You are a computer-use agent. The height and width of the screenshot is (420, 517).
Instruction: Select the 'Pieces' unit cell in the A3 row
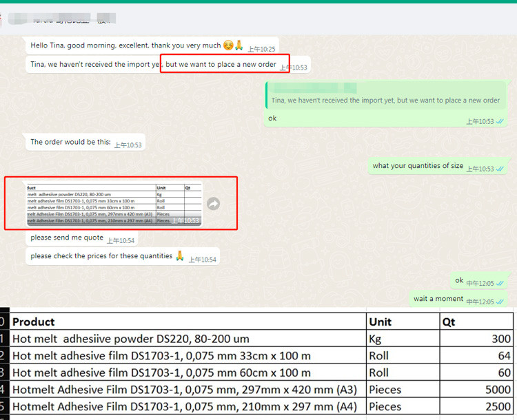click(x=403, y=390)
